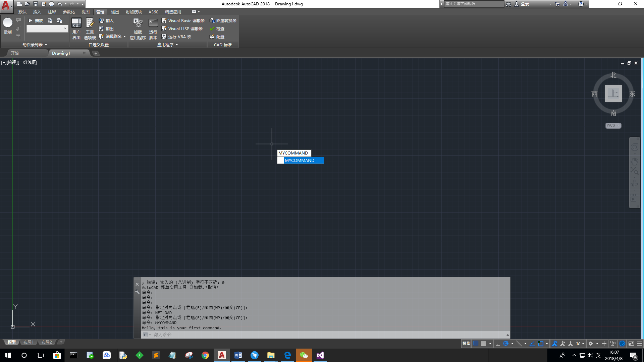Open Visual Studio from the taskbar
Image resolution: width=644 pixels, height=362 pixels.
coord(320,355)
